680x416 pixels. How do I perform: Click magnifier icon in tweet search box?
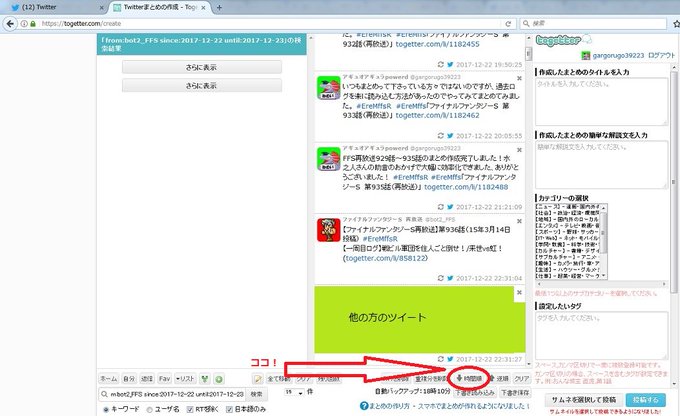(104, 394)
